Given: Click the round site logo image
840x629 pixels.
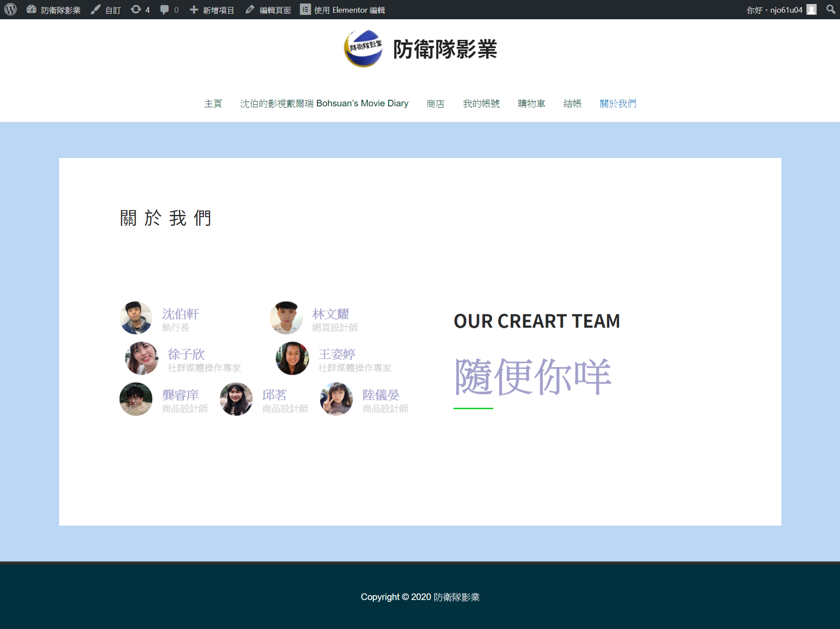Looking at the screenshot, I should pyautogui.click(x=363, y=49).
